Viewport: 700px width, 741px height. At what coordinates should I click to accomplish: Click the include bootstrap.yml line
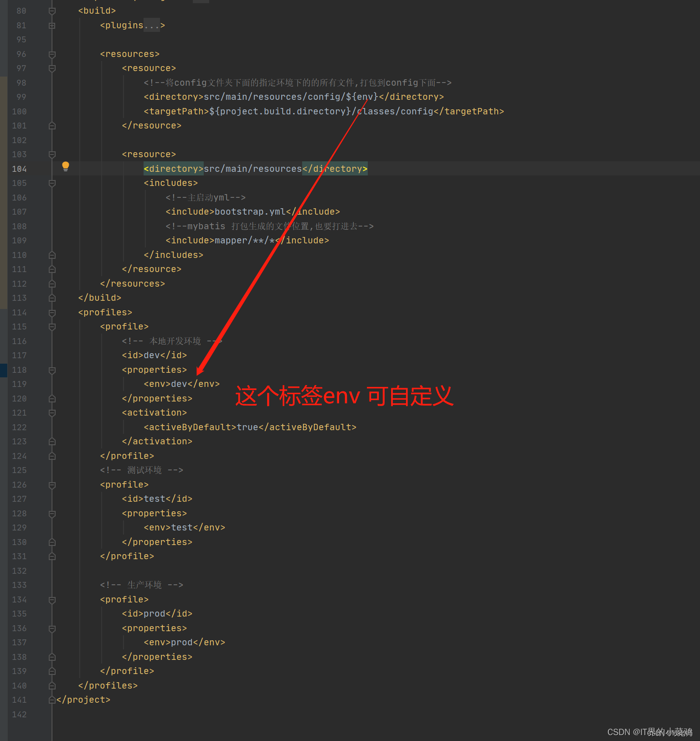point(253,212)
